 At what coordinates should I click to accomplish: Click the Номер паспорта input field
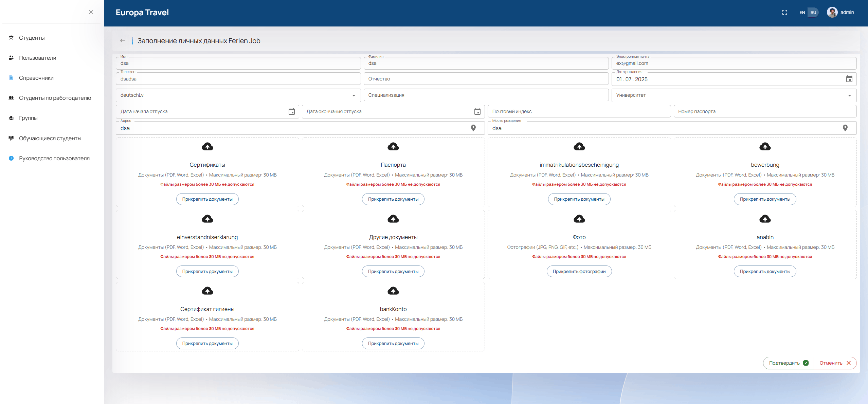[765, 111]
